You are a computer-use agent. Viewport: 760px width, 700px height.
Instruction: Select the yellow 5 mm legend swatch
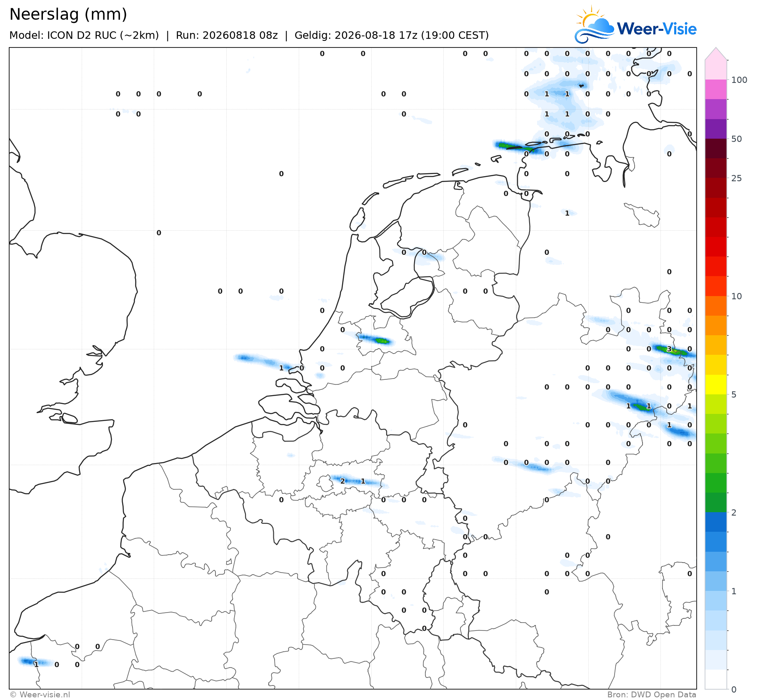pyautogui.click(x=716, y=384)
